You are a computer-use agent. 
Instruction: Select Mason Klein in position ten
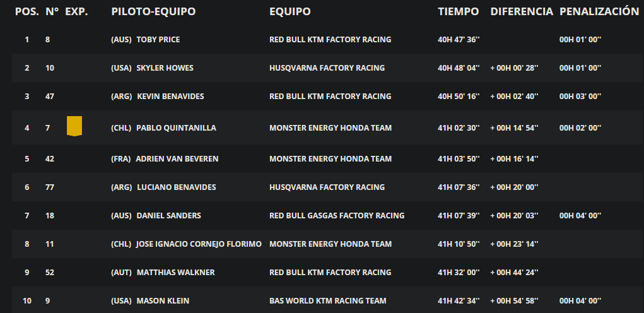(x=163, y=301)
